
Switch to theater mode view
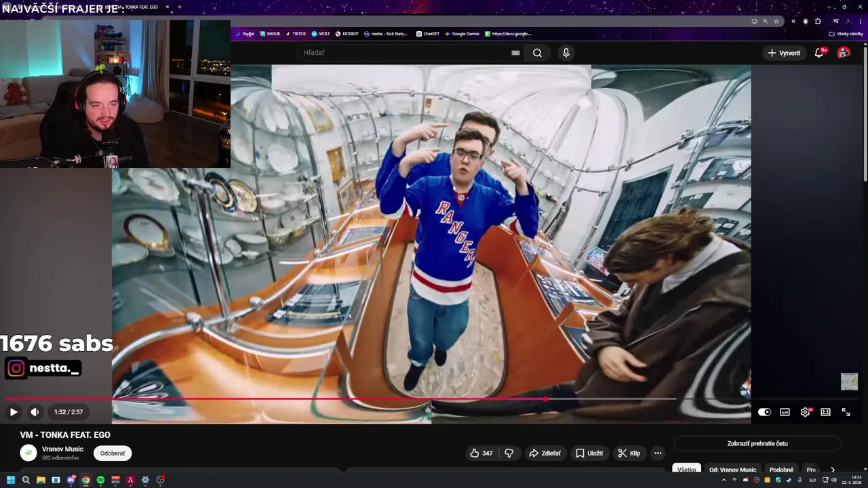coord(825,412)
